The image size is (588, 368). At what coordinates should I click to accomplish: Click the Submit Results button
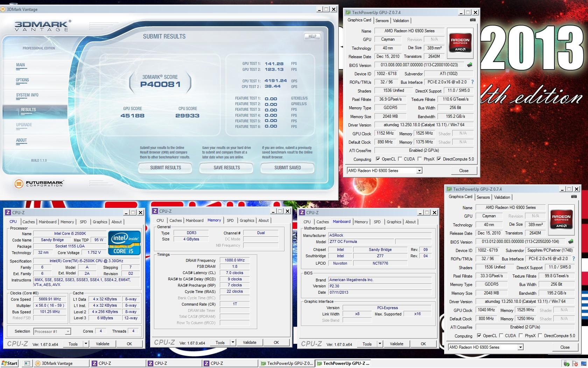166,168
